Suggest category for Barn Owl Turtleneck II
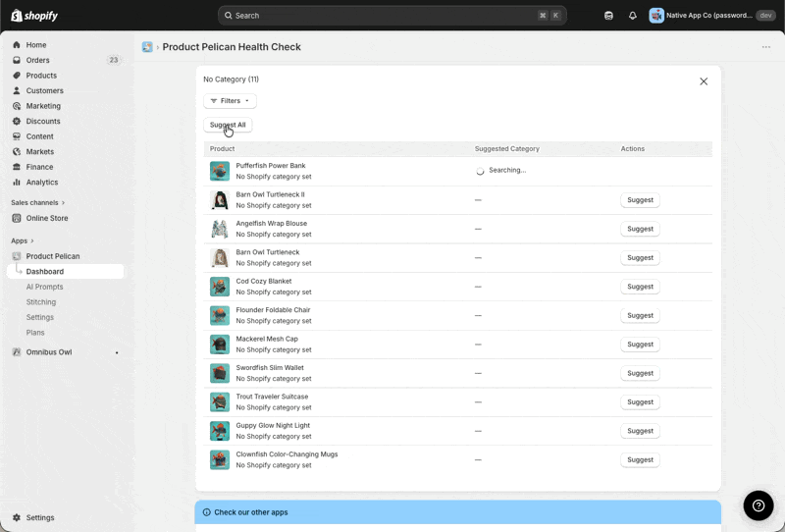The image size is (785, 532). pos(641,200)
